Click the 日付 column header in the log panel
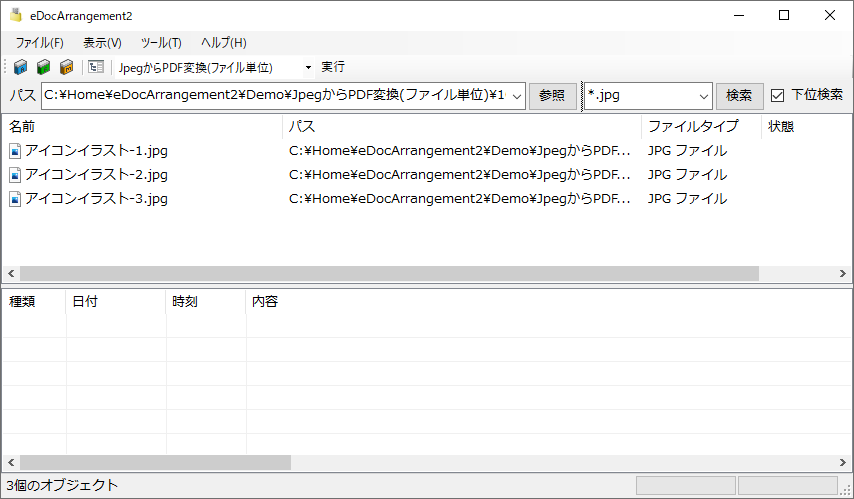 [x=115, y=301]
